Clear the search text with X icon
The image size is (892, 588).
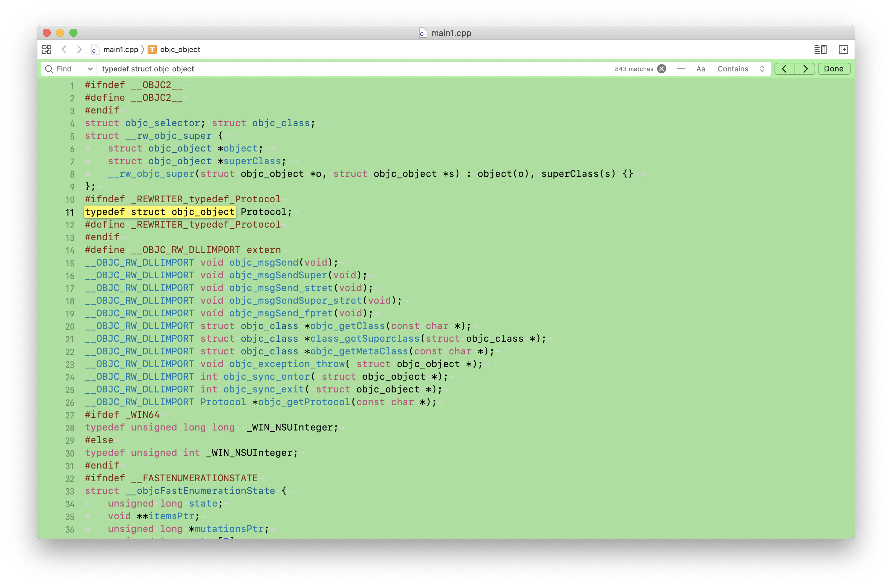(662, 69)
